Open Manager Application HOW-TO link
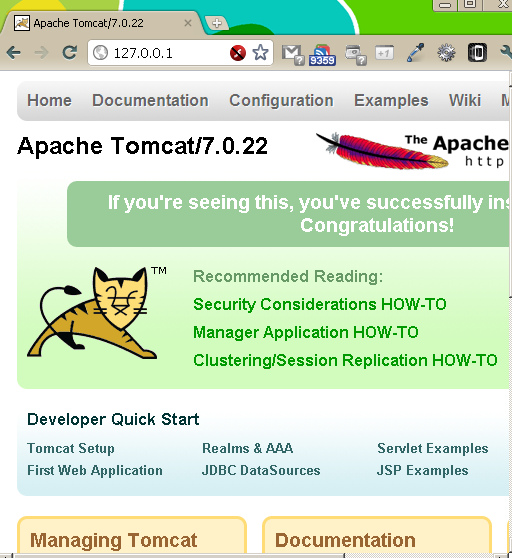The image size is (512, 558). pos(306,333)
